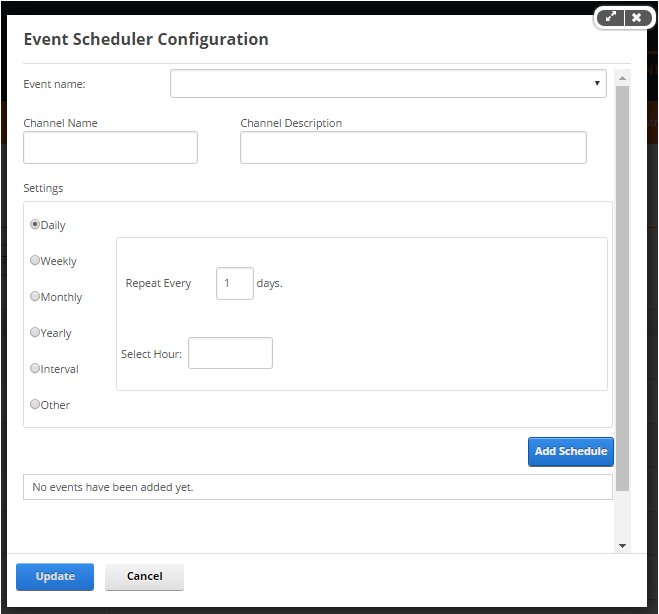The height and width of the screenshot is (614, 659).
Task: Close the Event Scheduler dialog with X icon
Action: [637, 18]
